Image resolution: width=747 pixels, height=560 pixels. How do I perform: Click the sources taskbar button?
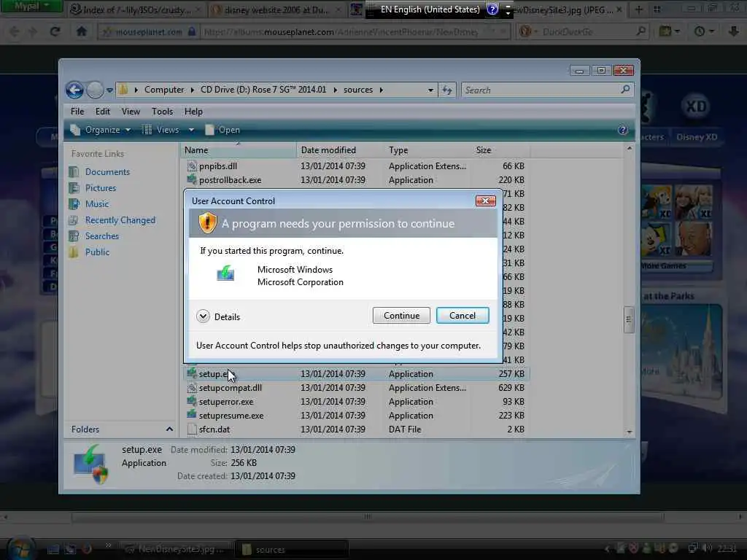292,550
